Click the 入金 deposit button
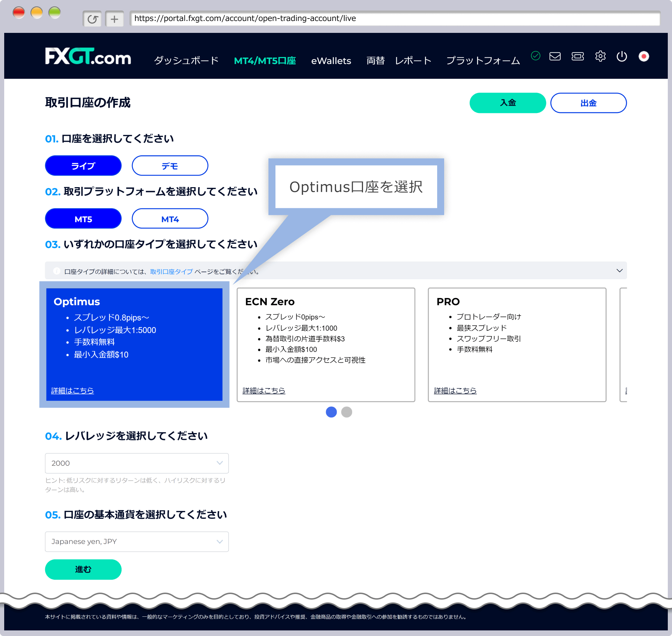The image size is (672, 636). [507, 103]
